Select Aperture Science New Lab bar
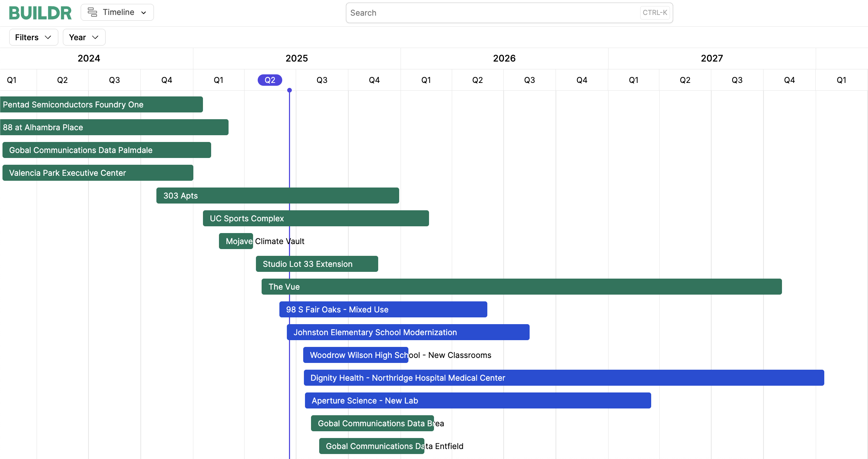The width and height of the screenshot is (868, 459). click(x=478, y=401)
